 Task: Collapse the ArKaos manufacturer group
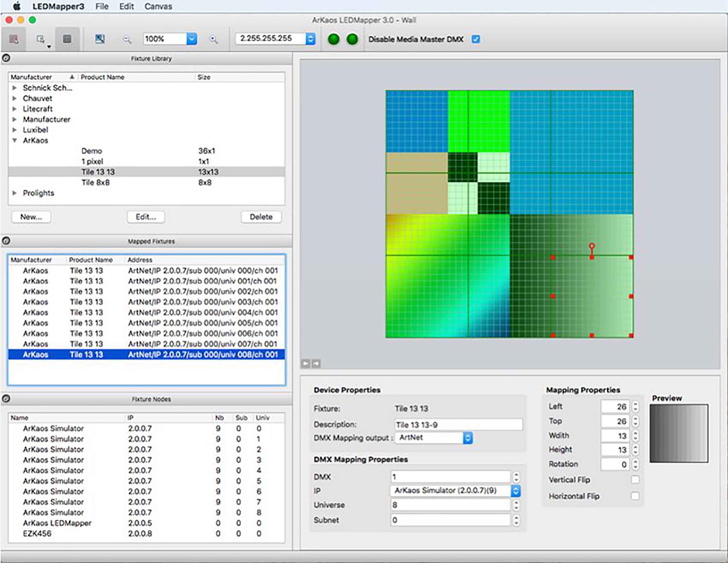tap(14, 141)
